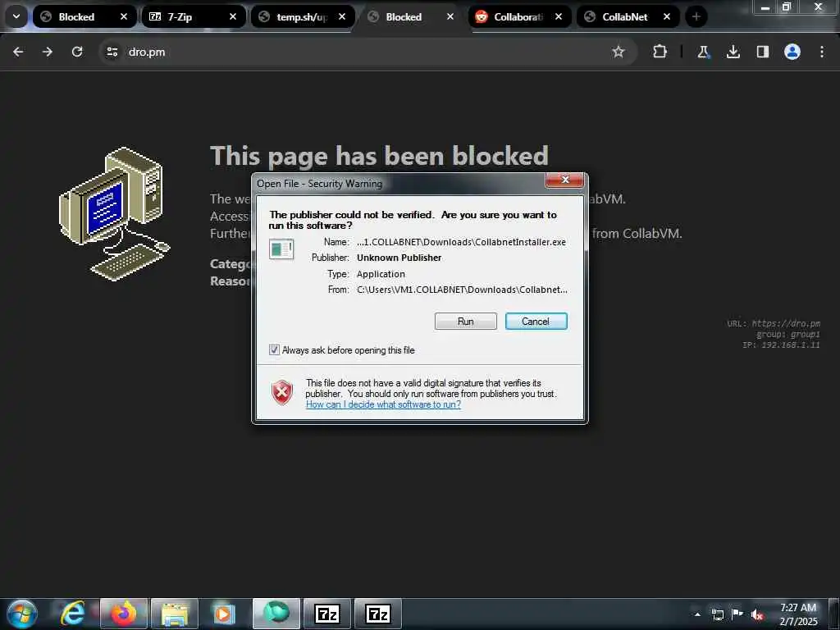This screenshot has width=840, height=630.
Task: Uncheck Always ask before opening this file
Action: click(274, 350)
